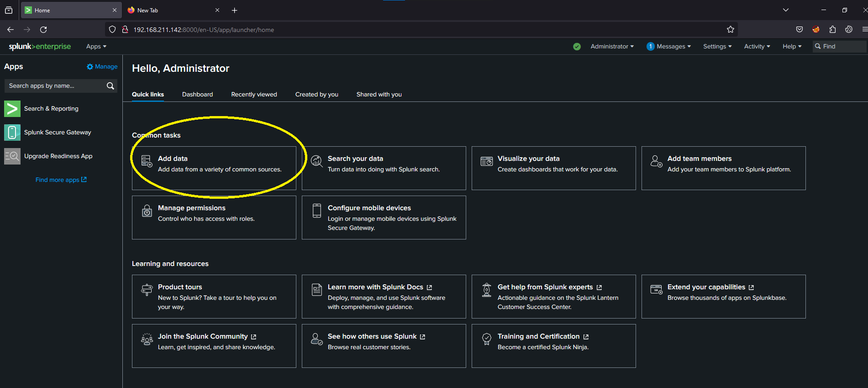Switch to the Quick links tab

[148, 95]
